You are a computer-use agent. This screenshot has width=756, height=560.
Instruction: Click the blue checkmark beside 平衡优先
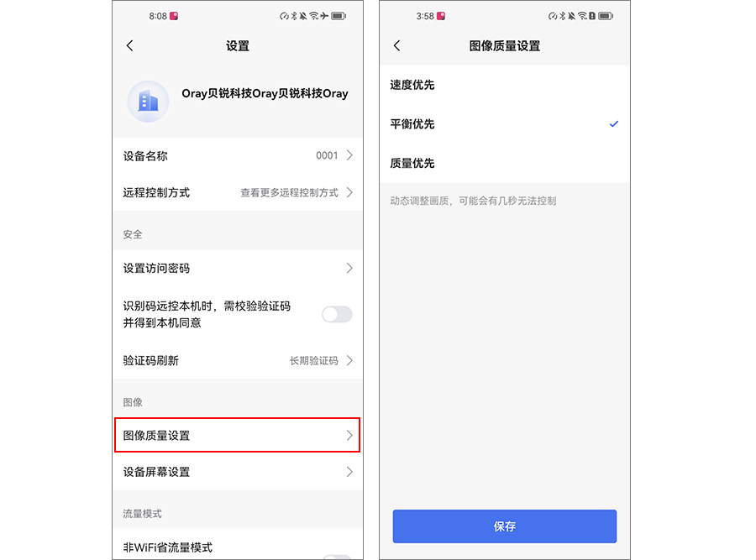(x=614, y=124)
